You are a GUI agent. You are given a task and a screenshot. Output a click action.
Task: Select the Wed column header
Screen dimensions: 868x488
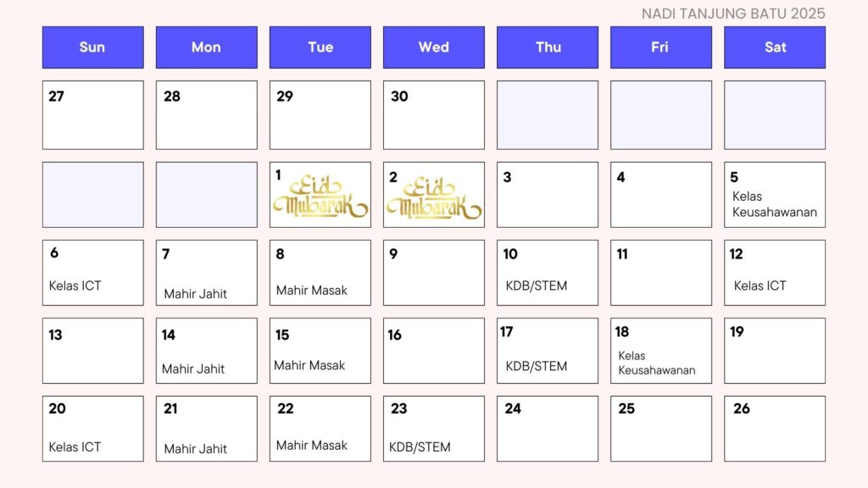(434, 47)
